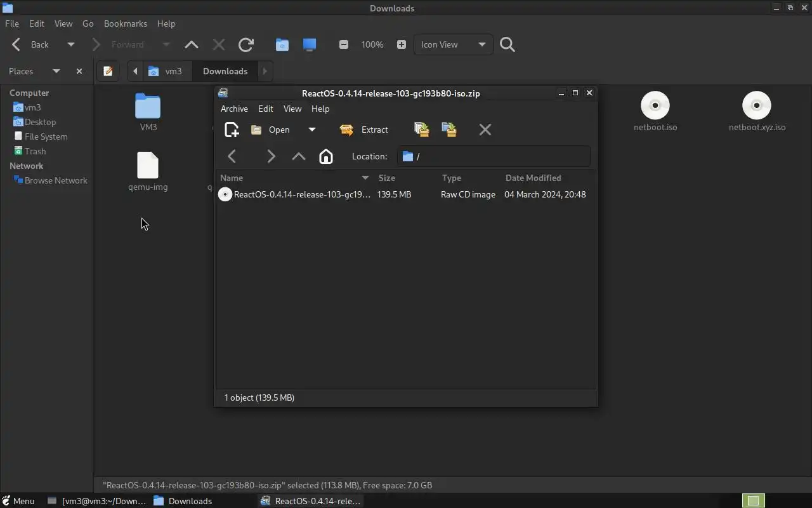
Task: Open the Bookmarks menu in file manager
Action: click(126, 23)
